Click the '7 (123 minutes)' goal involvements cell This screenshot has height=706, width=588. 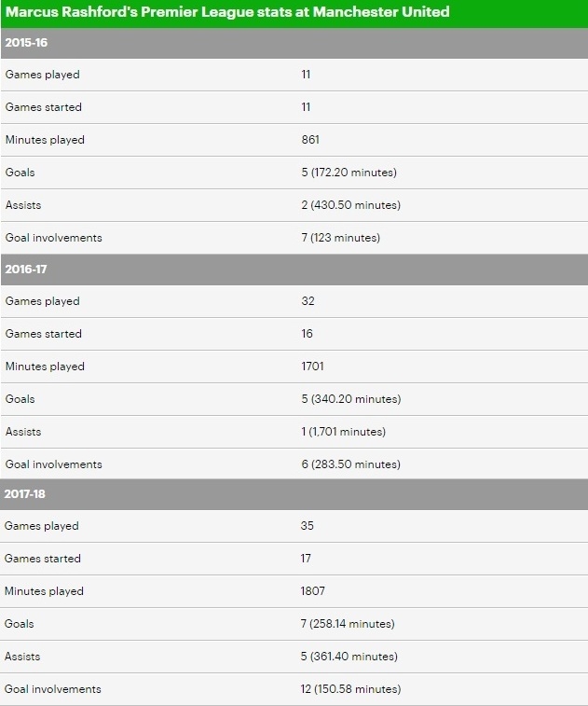340,238
